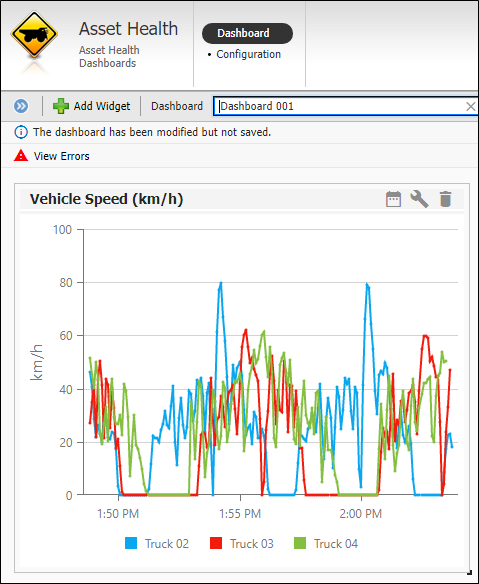Click the widget resize handle at bottom corner
The width and height of the screenshot is (479, 584).
pos(469,572)
